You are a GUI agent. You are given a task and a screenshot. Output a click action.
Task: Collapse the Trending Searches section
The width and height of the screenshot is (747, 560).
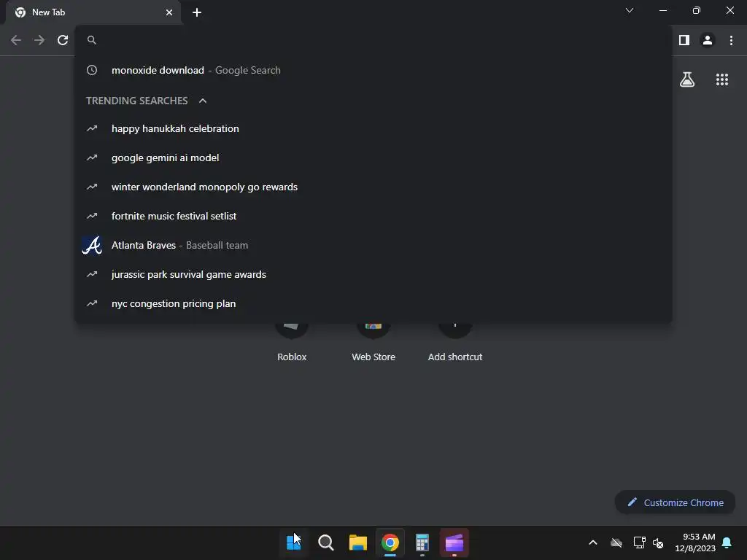pos(203,101)
